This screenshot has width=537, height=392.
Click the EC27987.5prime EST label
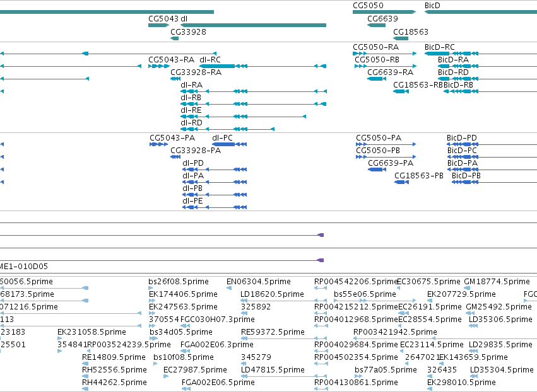195,370
